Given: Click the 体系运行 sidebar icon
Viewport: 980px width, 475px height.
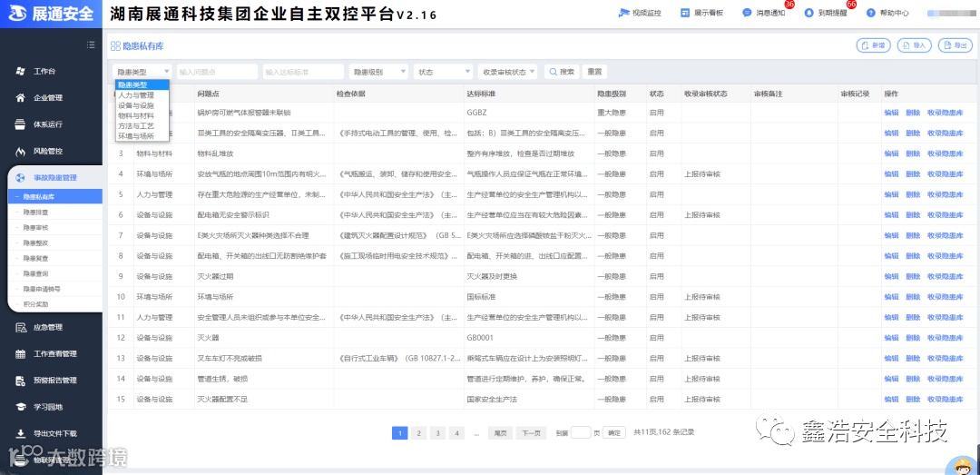Looking at the screenshot, I should 20,124.
